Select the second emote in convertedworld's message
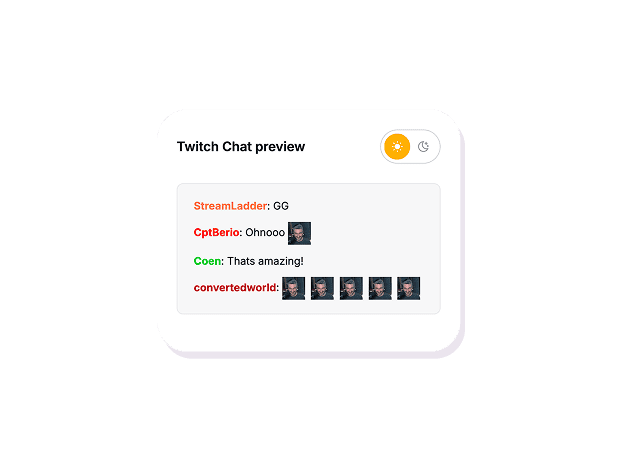 (322, 288)
